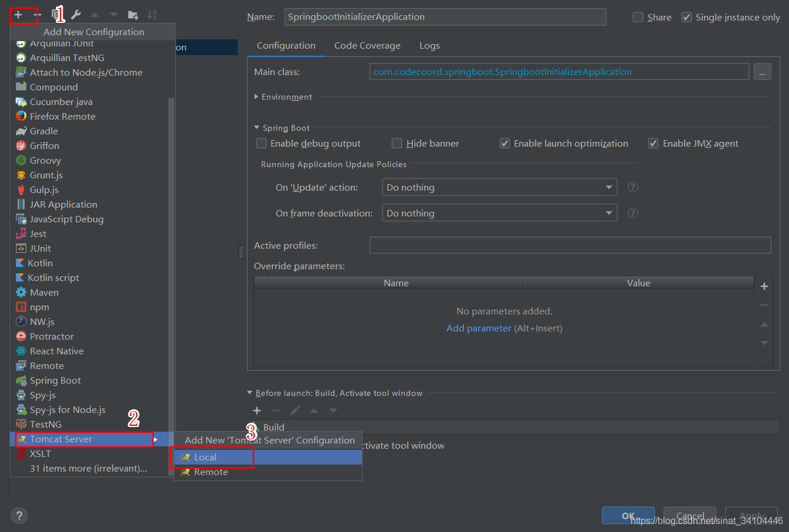789x532 pixels.
Task: Click browse button next to Main class
Action: (x=762, y=72)
